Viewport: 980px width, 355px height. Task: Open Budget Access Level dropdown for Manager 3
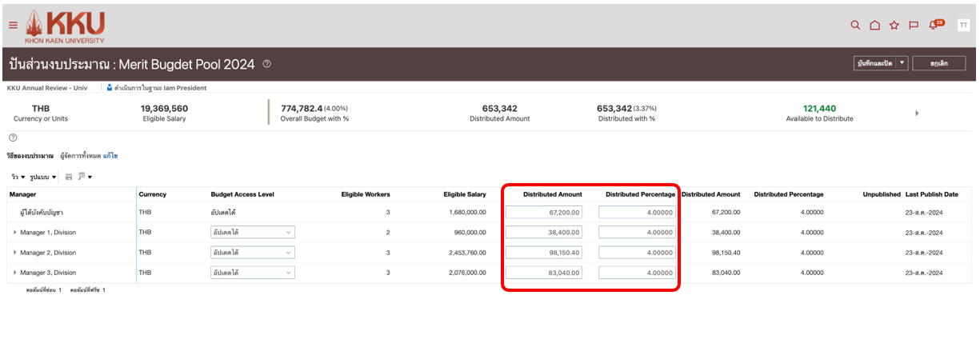coord(252,273)
